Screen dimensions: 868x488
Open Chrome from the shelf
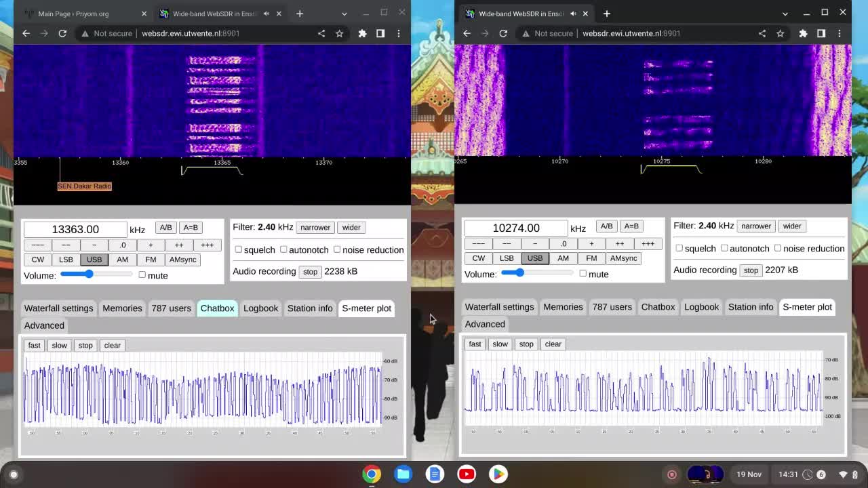click(372, 474)
